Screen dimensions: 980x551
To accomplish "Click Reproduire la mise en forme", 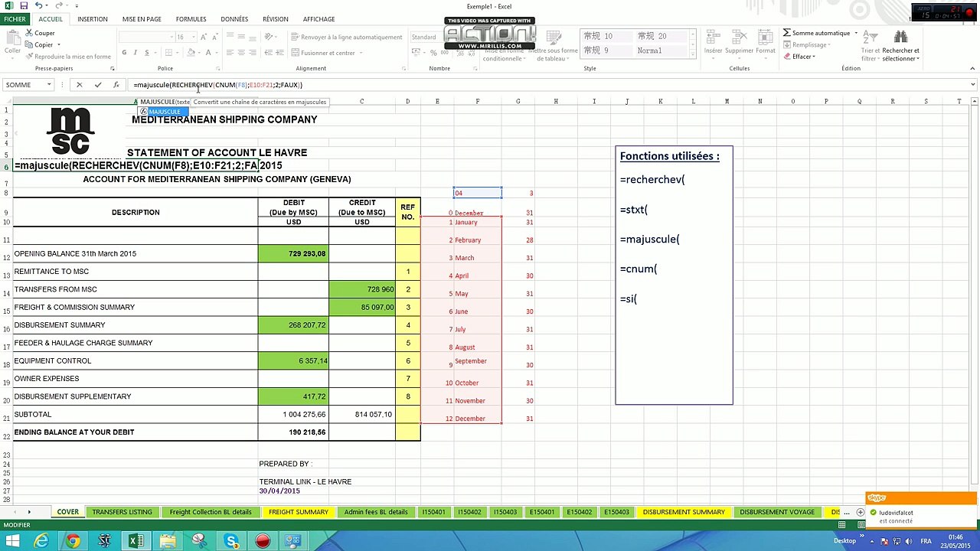I will (x=68, y=57).
